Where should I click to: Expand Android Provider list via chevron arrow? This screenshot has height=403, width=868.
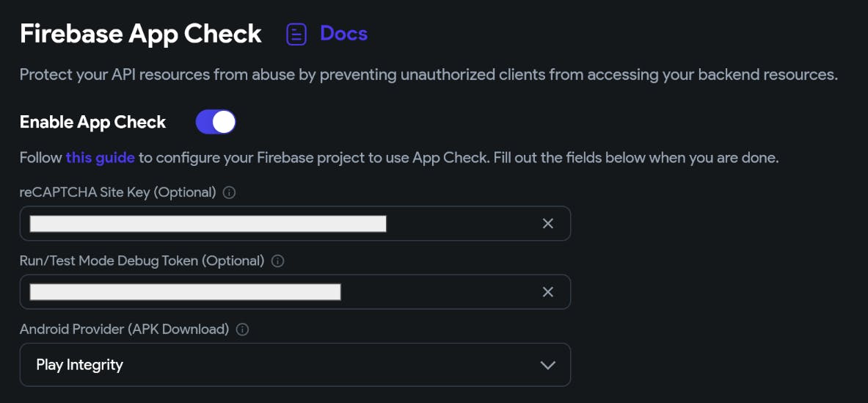tap(547, 365)
